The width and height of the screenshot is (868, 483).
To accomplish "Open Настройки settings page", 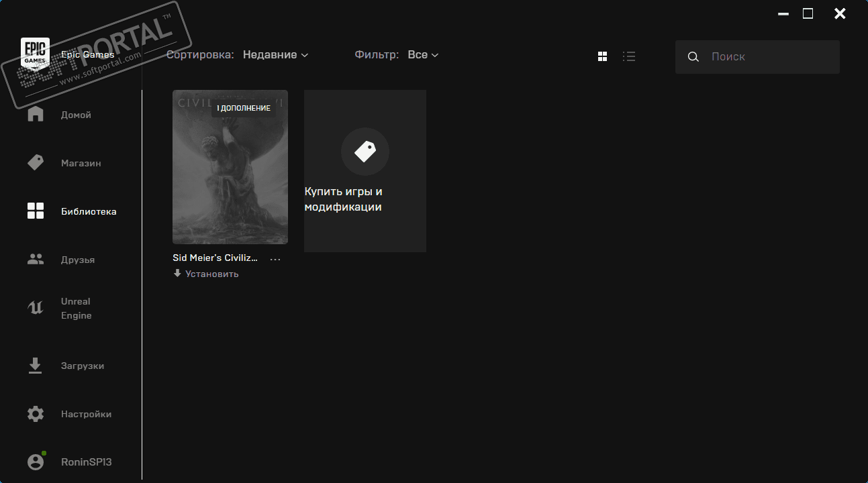I will [x=87, y=414].
